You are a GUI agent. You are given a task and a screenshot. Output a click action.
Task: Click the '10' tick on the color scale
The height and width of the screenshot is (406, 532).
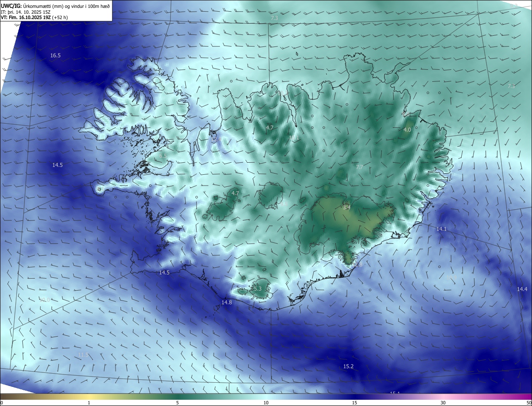click(x=266, y=403)
